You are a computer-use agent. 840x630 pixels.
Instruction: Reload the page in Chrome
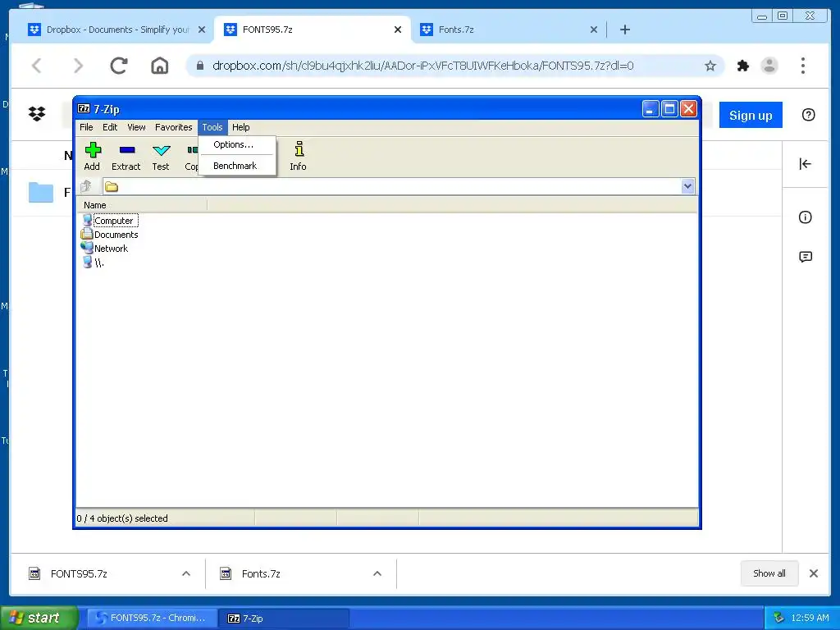pyautogui.click(x=119, y=66)
